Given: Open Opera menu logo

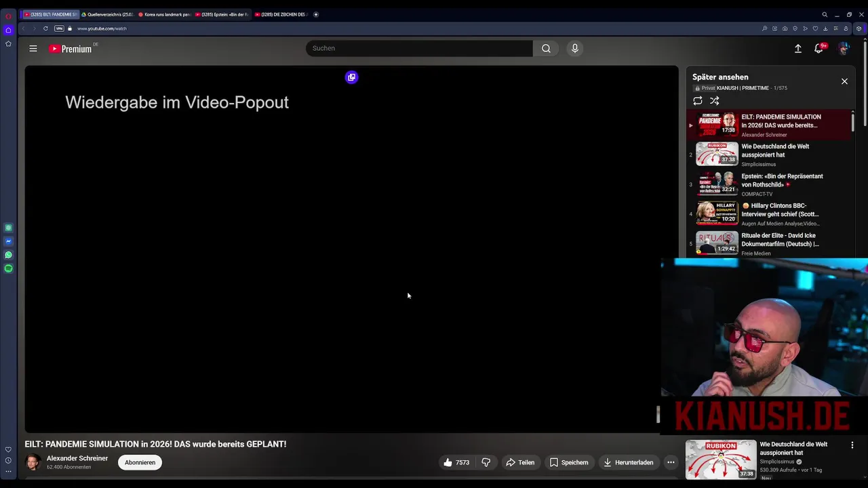Looking at the screenshot, I should coord(8,16).
